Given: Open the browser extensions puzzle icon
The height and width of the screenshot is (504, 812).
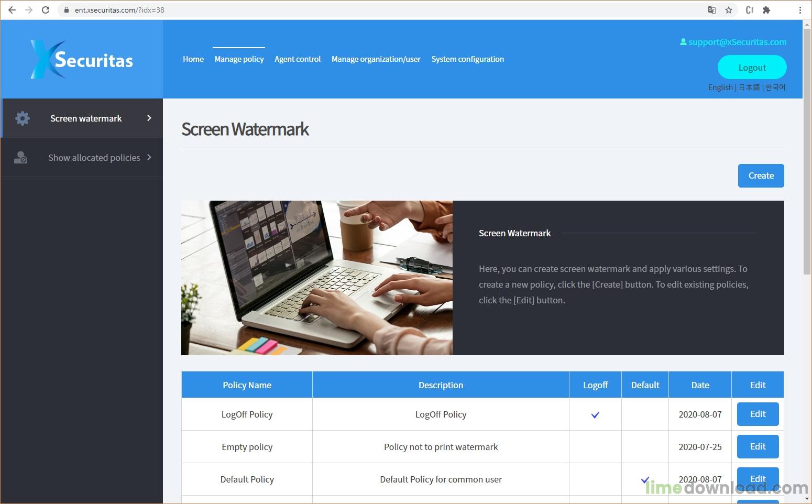Looking at the screenshot, I should click(x=766, y=9).
